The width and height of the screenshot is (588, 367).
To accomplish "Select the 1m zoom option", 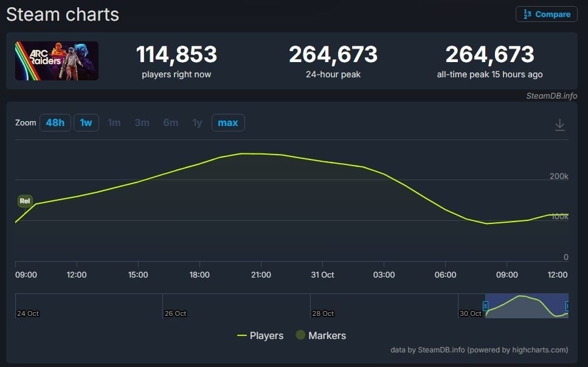I will (x=114, y=123).
